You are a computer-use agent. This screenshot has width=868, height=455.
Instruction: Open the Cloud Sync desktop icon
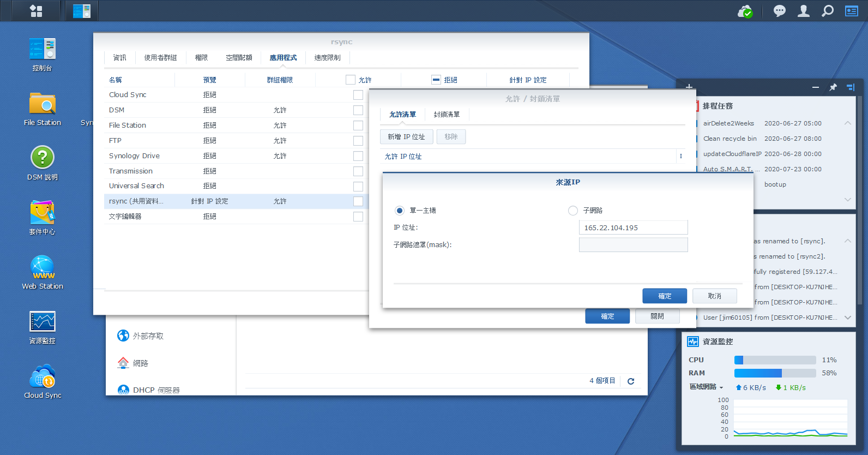click(x=43, y=376)
